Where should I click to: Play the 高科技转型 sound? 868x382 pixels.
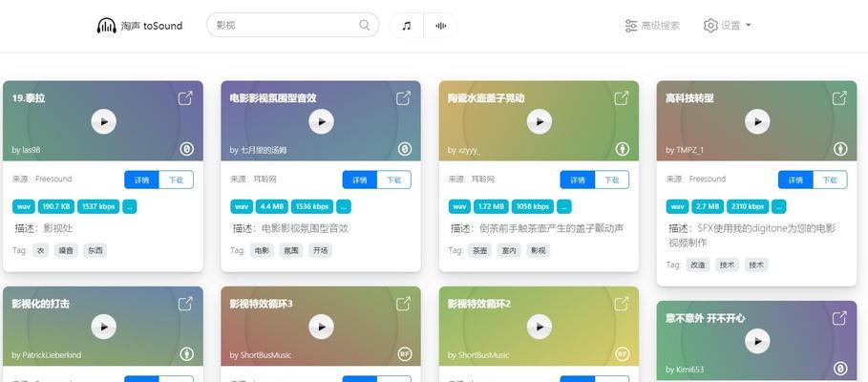pos(757,121)
